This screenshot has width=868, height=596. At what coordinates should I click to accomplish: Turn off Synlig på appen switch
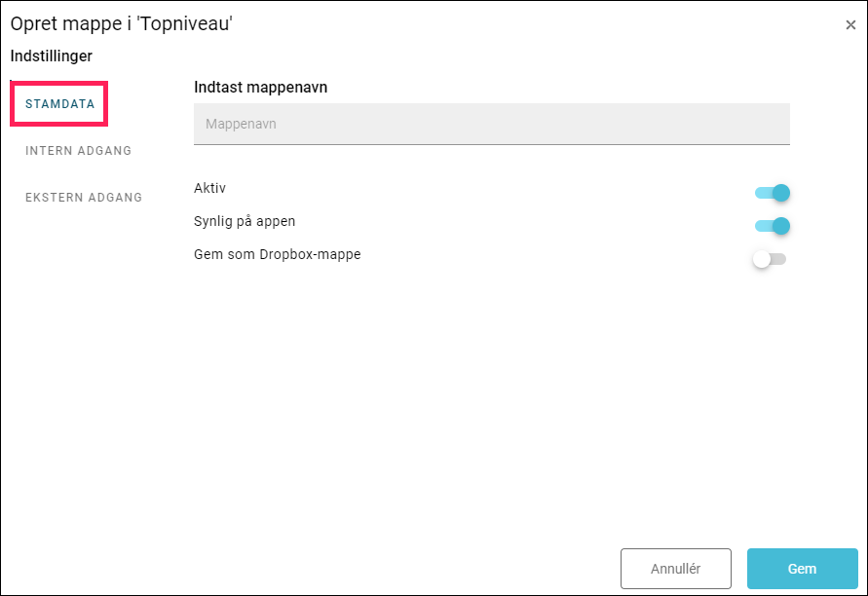click(772, 226)
